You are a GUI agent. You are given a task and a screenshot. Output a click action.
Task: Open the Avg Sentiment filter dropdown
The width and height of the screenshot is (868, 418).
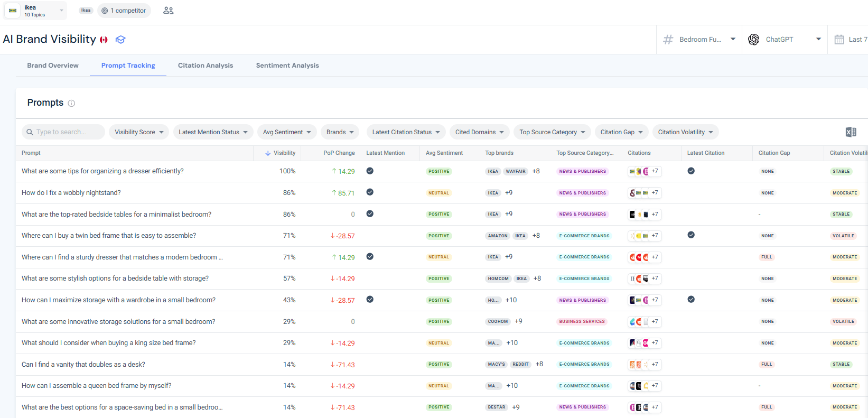pos(287,132)
